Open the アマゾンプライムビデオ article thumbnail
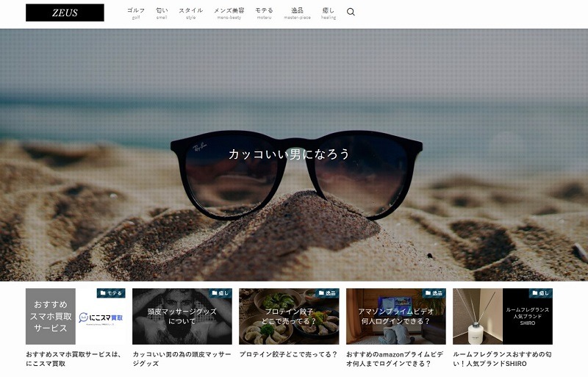Image resolution: width=588 pixels, height=377 pixels. click(395, 317)
